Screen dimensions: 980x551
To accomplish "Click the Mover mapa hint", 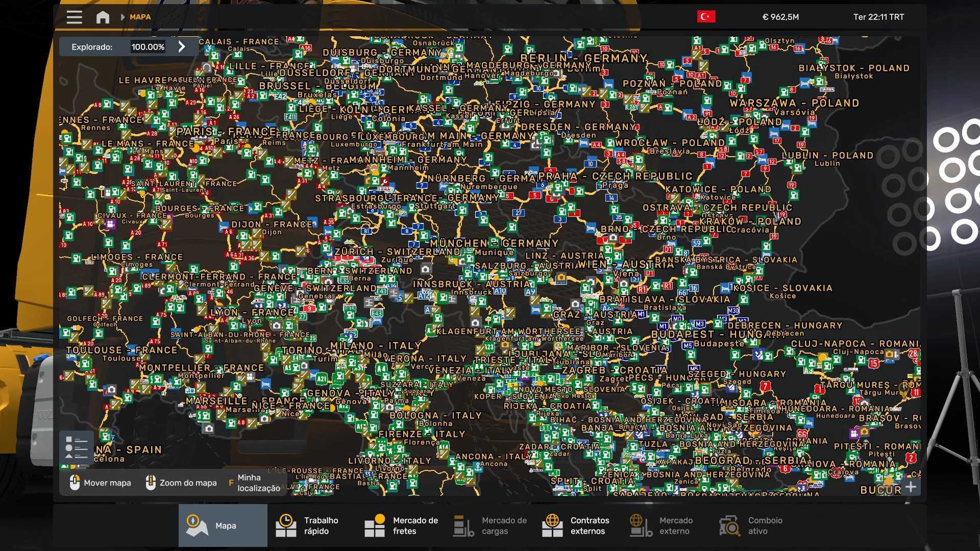I will [x=101, y=483].
